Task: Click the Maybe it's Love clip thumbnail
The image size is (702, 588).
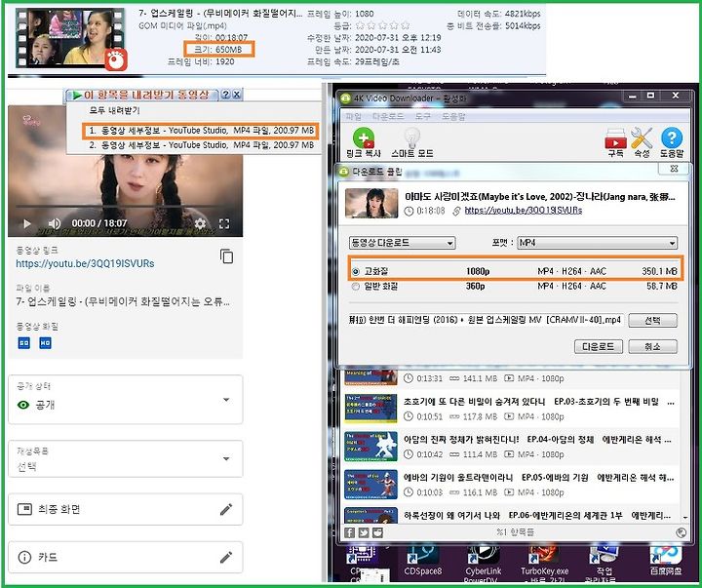Action: click(x=371, y=204)
